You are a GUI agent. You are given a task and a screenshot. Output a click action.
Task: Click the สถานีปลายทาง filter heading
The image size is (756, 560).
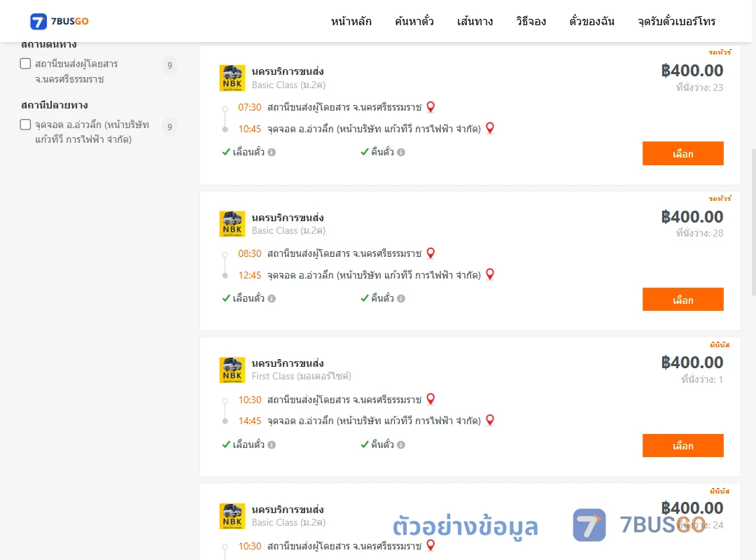(x=55, y=105)
